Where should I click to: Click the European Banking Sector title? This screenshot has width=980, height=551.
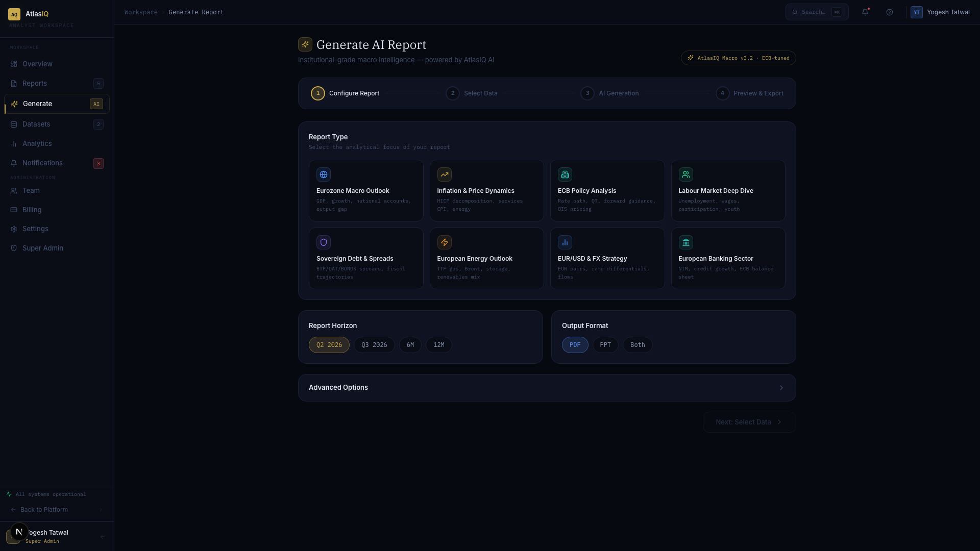716,258
